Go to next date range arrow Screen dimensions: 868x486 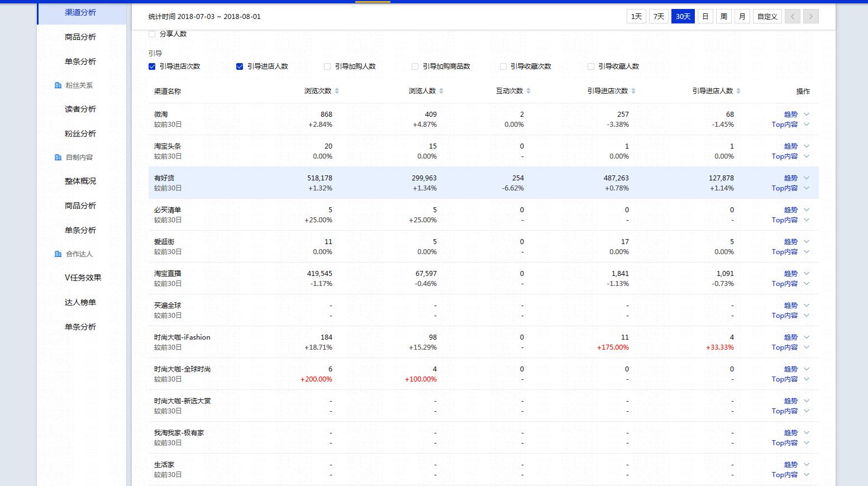[x=811, y=17]
